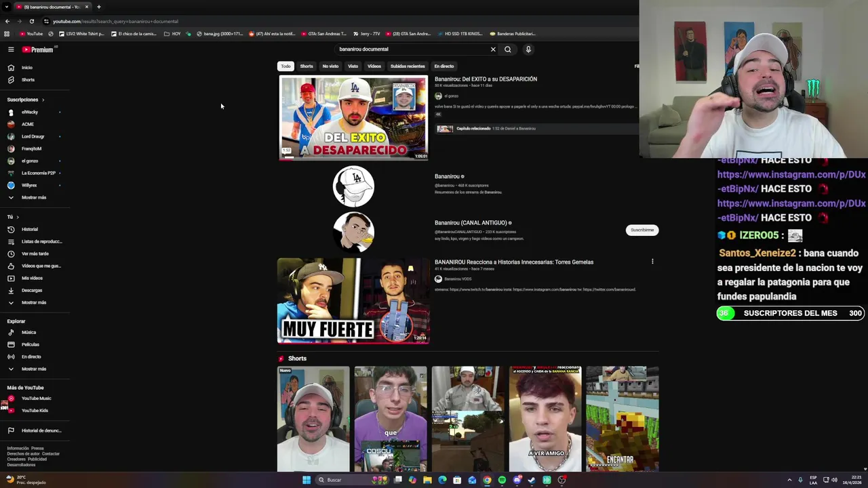Screen dimensions: 868x488
Task: Open Mis vídeos in sidebar
Action: click(x=32, y=279)
